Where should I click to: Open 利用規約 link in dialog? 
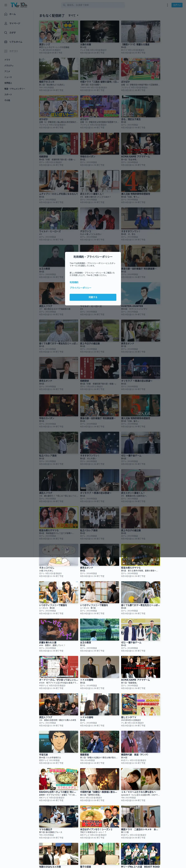click(74, 282)
